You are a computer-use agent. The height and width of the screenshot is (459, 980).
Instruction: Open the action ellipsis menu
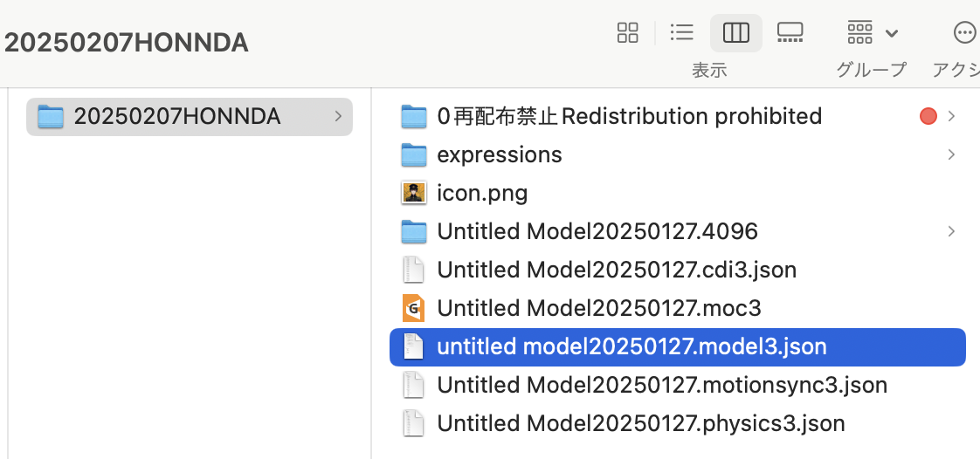(965, 32)
